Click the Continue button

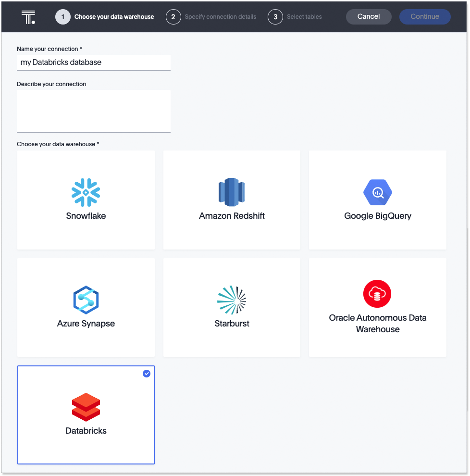click(425, 16)
